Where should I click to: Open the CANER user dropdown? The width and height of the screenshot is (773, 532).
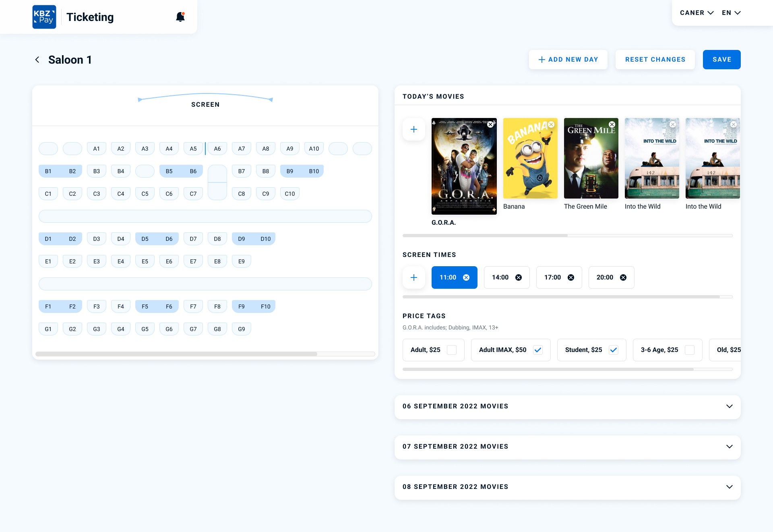[697, 13]
